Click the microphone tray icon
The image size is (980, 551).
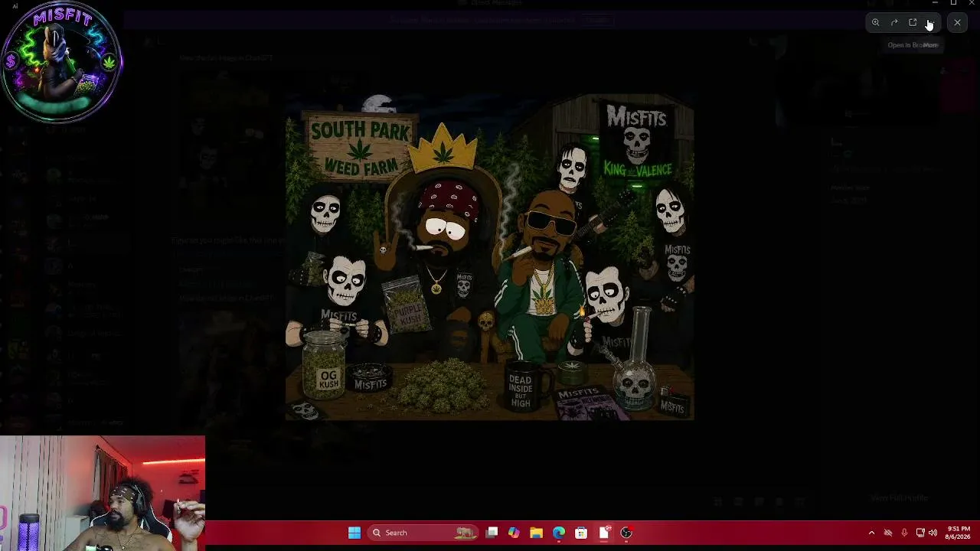coord(904,533)
